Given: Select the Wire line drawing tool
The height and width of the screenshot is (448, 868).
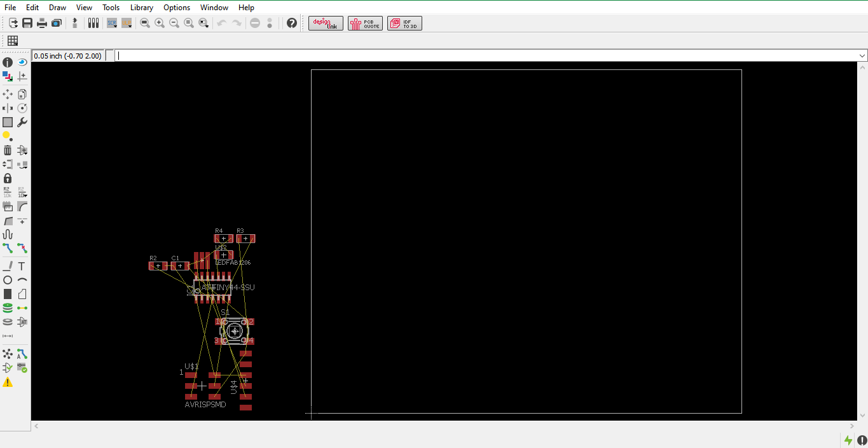Looking at the screenshot, I should coord(8,266).
